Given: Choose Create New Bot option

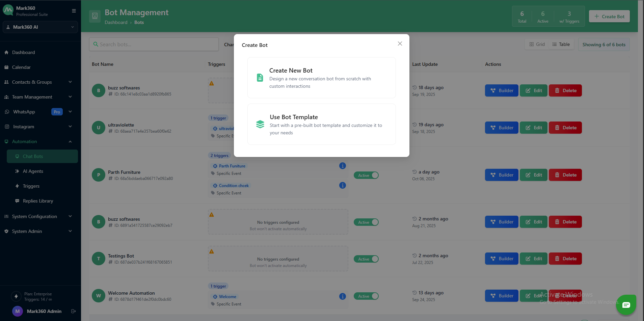Looking at the screenshot, I should click(321, 78).
